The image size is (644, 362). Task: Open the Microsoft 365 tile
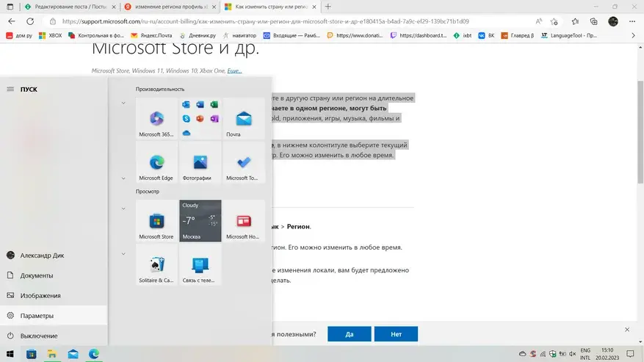coord(156,118)
